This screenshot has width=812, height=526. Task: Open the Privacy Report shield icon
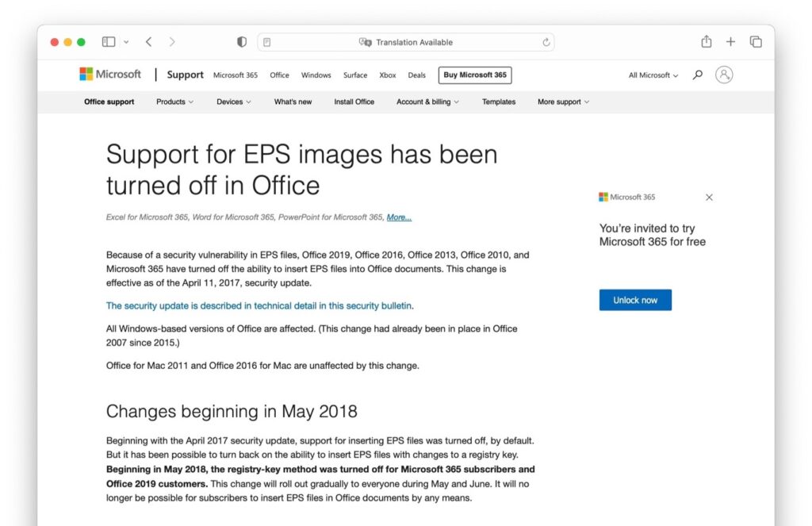242,41
